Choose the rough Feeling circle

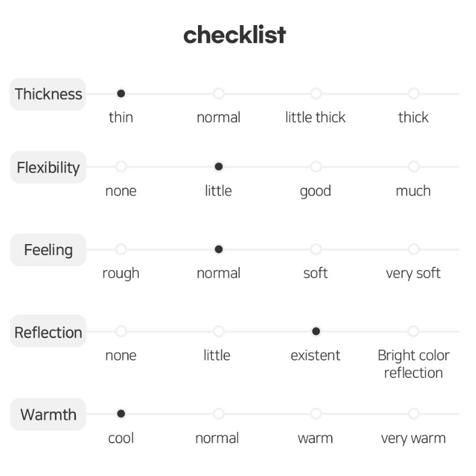(x=121, y=249)
